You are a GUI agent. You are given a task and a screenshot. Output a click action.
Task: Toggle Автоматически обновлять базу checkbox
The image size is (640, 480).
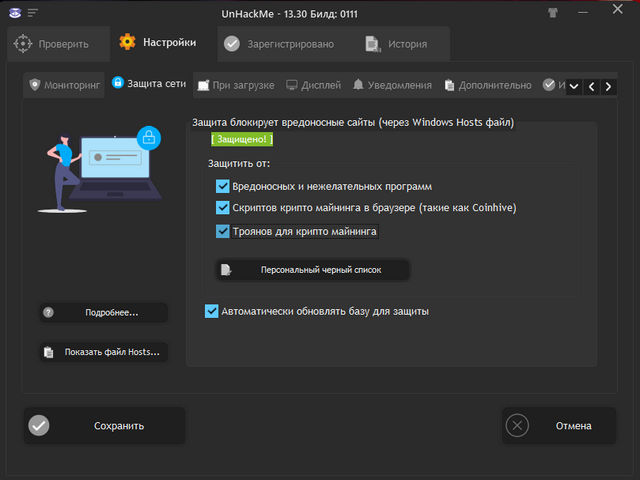click(x=211, y=311)
